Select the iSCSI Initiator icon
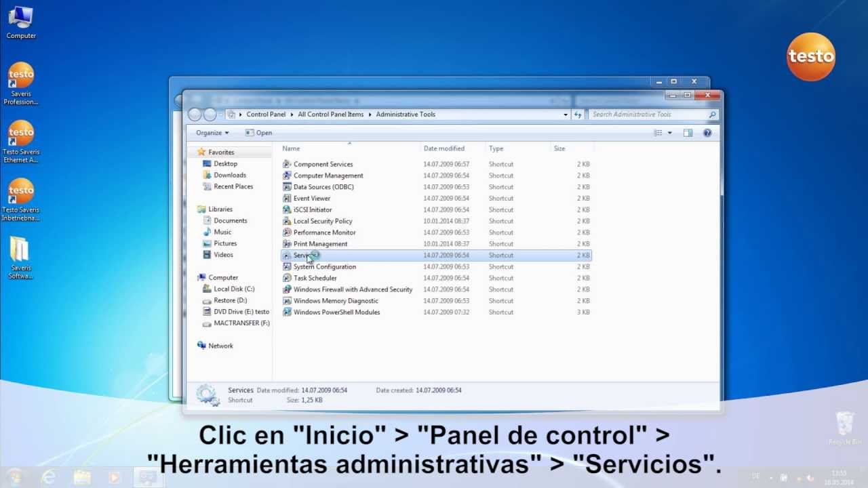 [x=287, y=210]
